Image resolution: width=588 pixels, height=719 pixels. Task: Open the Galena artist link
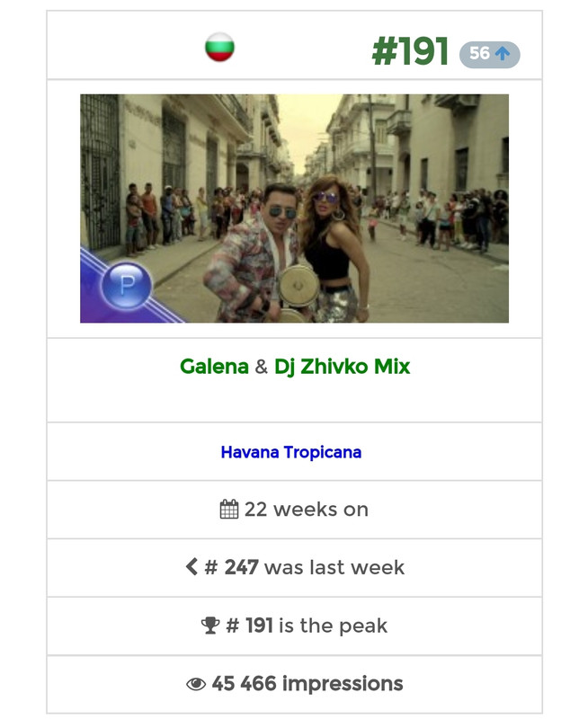[x=214, y=367]
